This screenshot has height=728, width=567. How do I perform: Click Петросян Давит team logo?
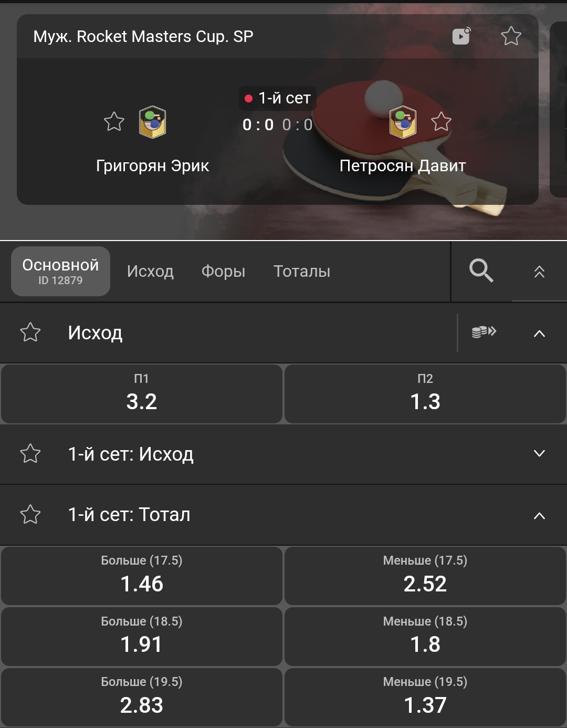(x=403, y=122)
